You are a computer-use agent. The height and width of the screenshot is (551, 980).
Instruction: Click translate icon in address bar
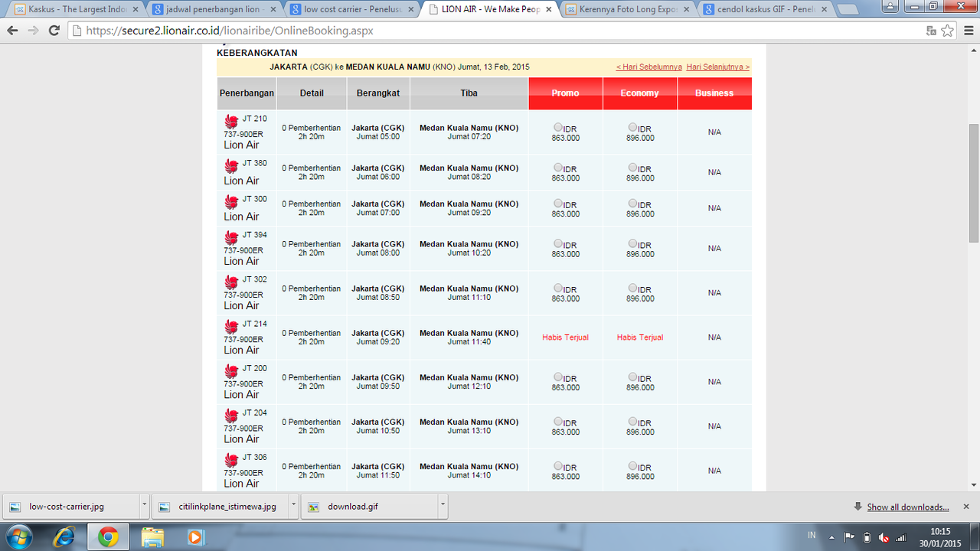click(931, 31)
